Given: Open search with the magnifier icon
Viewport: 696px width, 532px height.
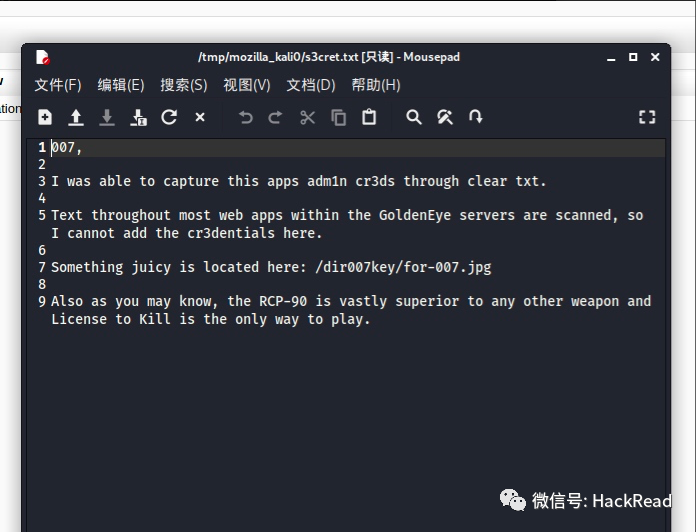Looking at the screenshot, I should [x=414, y=117].
